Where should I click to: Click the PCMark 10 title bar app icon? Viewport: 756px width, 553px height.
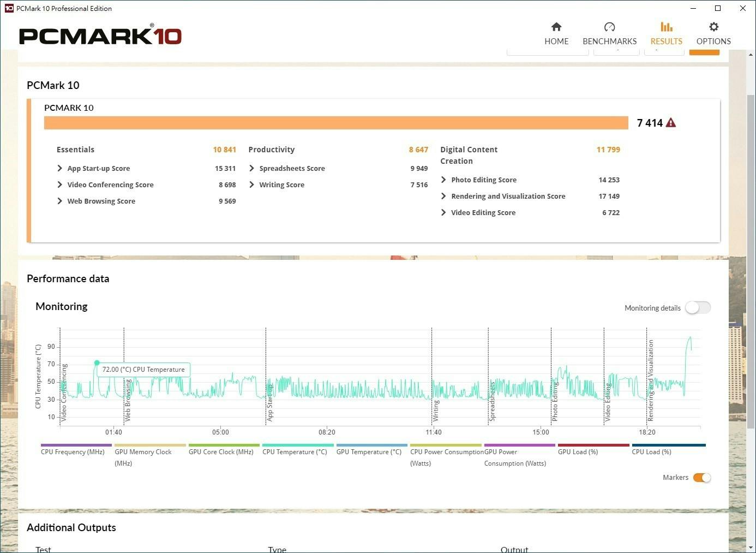pos(9,8)
